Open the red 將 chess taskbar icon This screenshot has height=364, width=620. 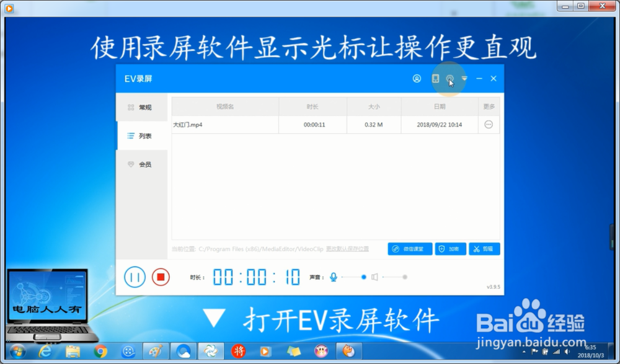click(x=239, y=352)
